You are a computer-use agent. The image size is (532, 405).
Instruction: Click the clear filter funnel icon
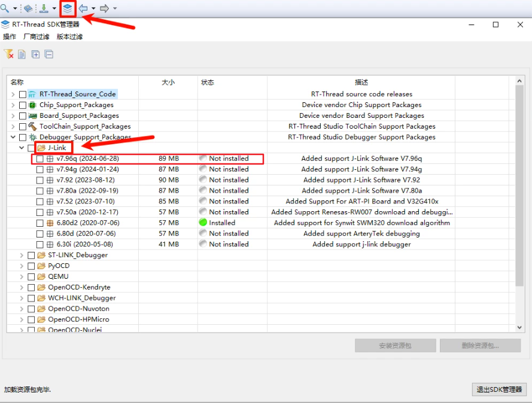[x=9, y=54]
